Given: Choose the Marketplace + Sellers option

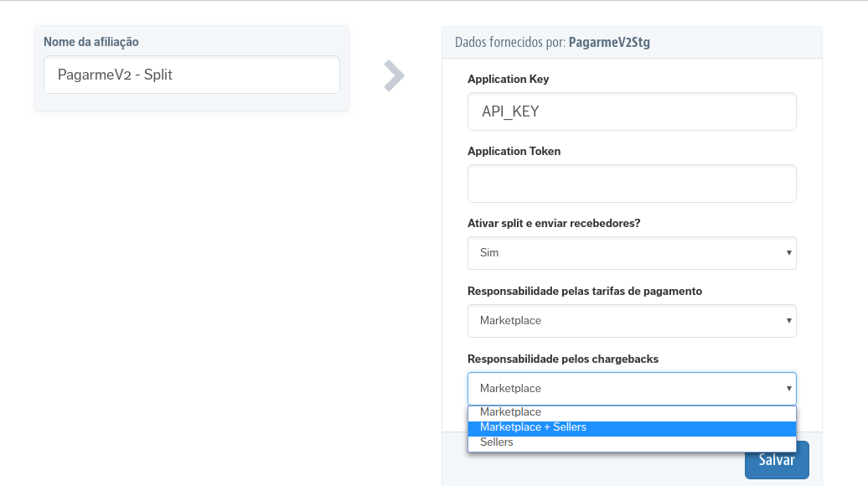Looking at the screenshot, I should 533,427.
